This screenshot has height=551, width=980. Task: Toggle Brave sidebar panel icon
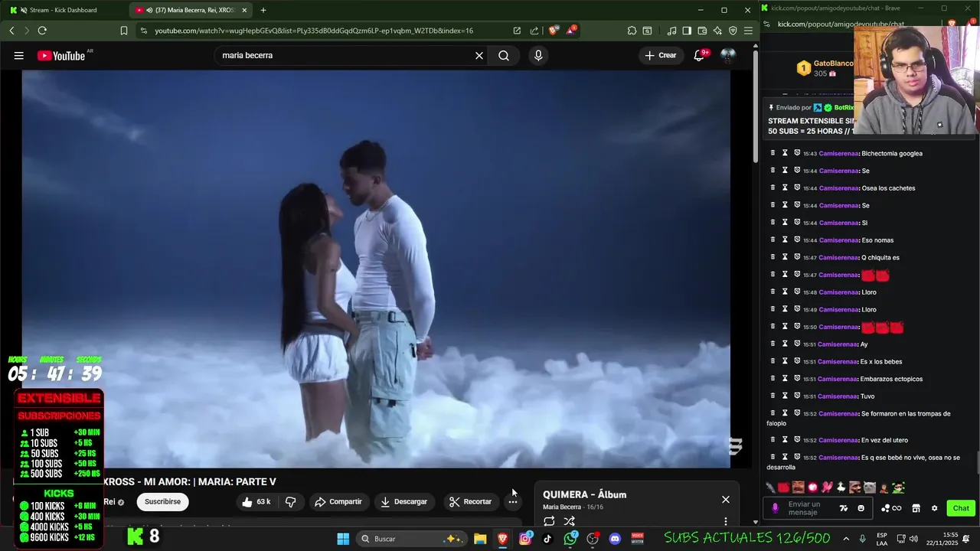(x=687, y=31)
